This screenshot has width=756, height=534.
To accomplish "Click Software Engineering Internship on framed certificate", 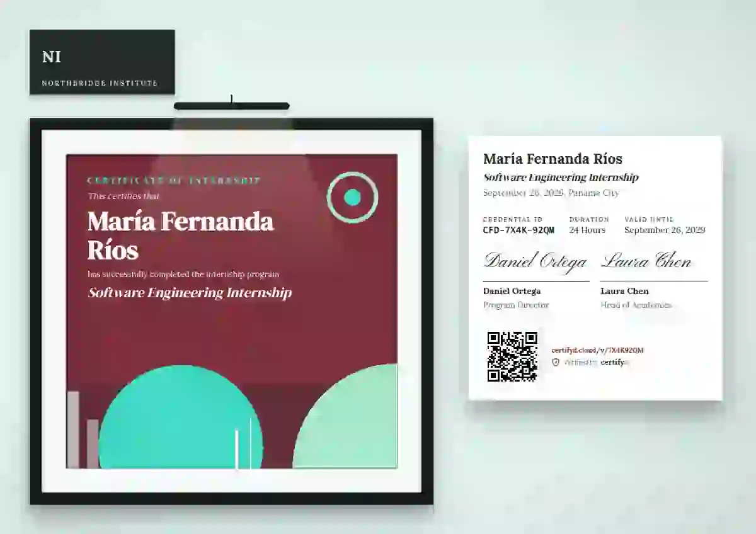I will tap(190, 293).
